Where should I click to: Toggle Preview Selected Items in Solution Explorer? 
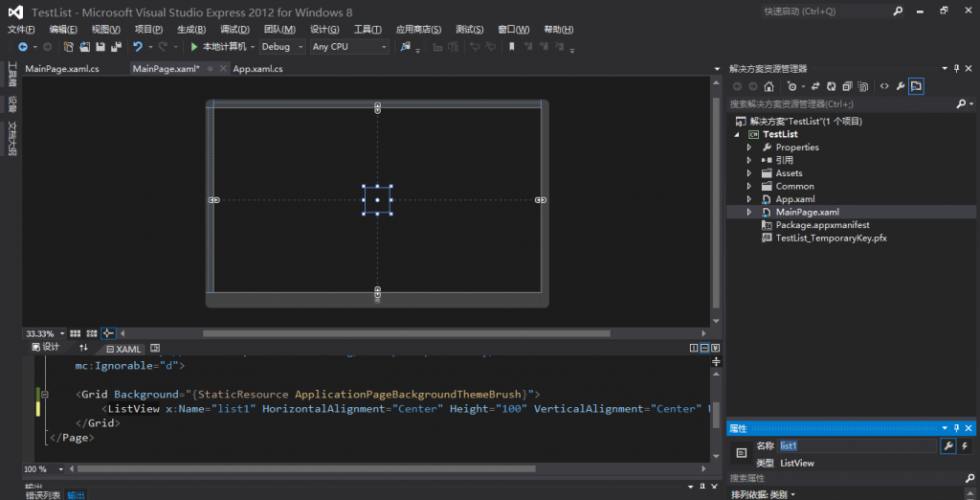tap(916, 86)
